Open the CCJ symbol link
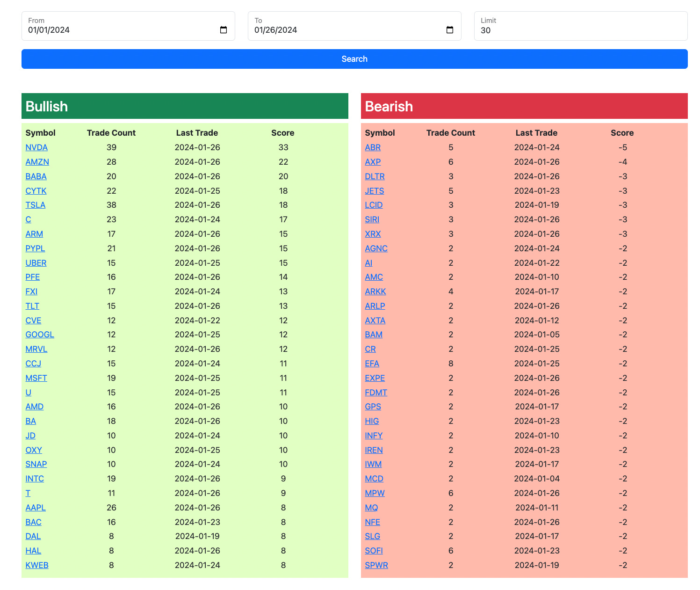700x590 pixels. [33, 364]
